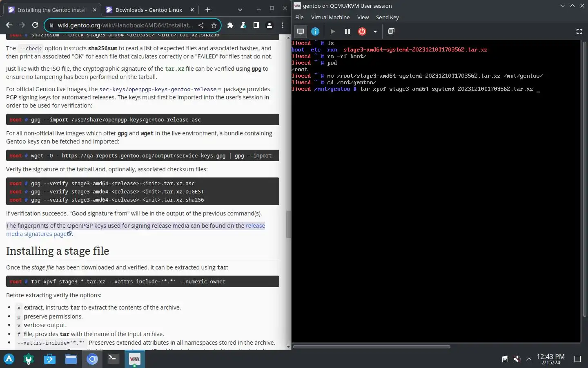Open the software store taskbar icon

click(50, 359)
